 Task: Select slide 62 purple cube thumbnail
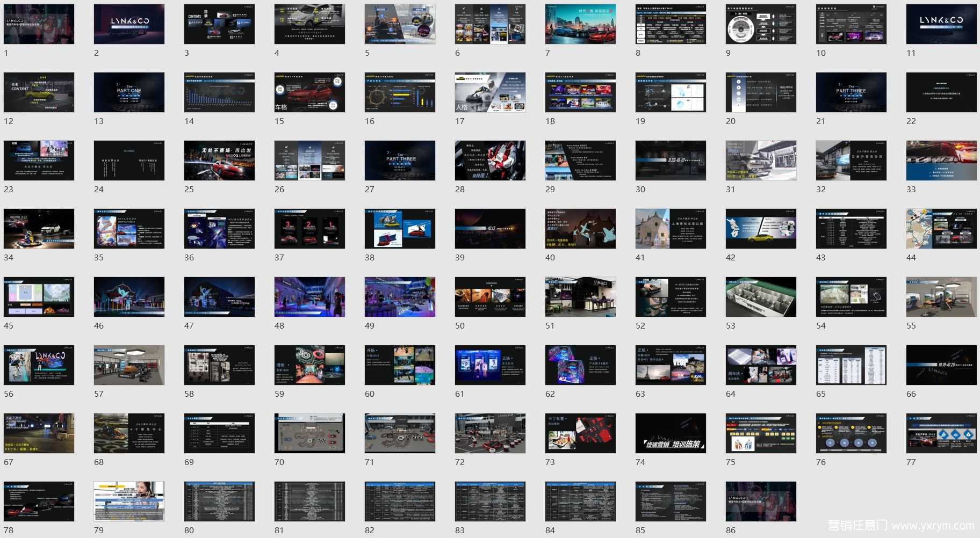click(x=580, y=365)
